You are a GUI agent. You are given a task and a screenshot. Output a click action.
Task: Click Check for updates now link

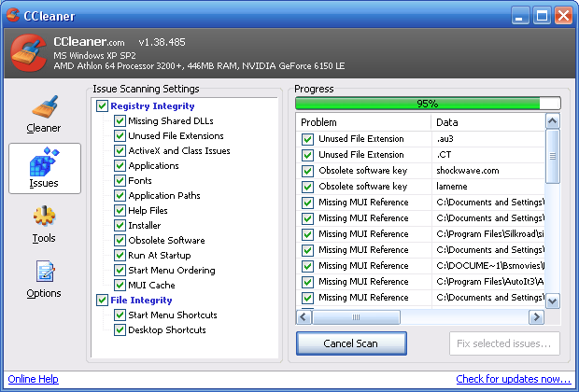513,379
